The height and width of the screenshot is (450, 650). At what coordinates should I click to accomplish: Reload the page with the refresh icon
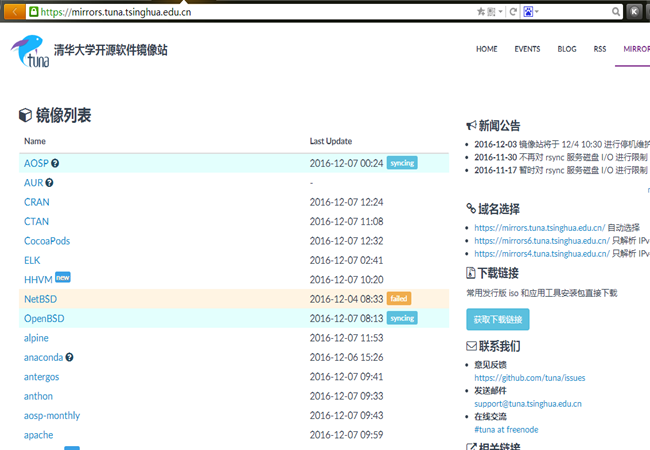coord(513,12)
